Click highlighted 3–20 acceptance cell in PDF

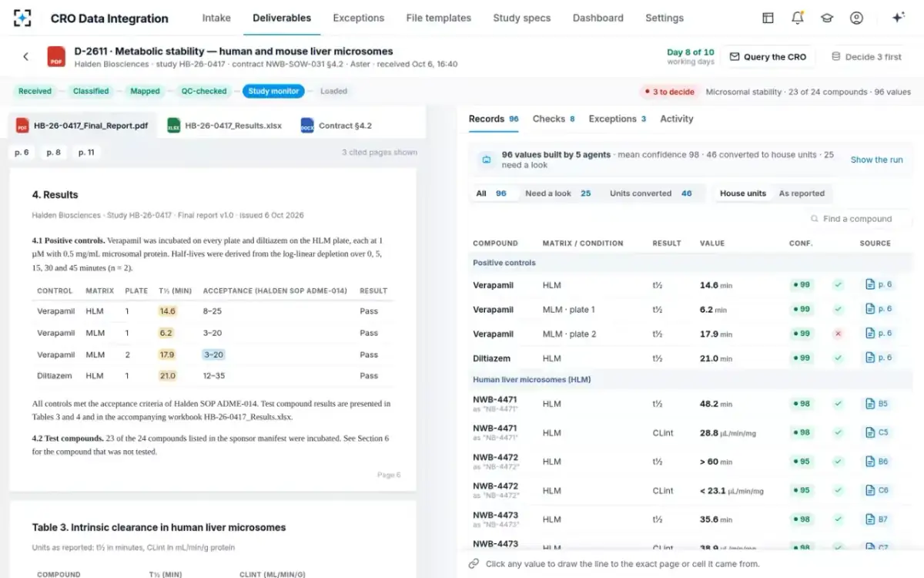[213, 355]
